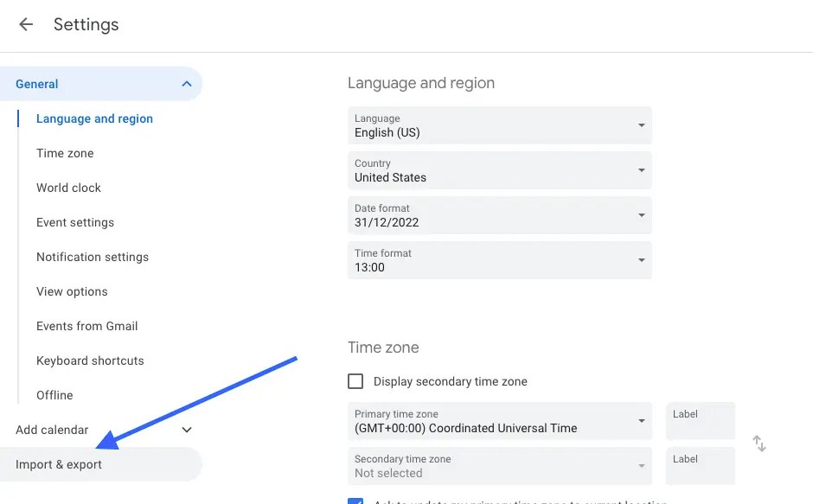Click the Label field next to Primary time zone

pos(701,421)
